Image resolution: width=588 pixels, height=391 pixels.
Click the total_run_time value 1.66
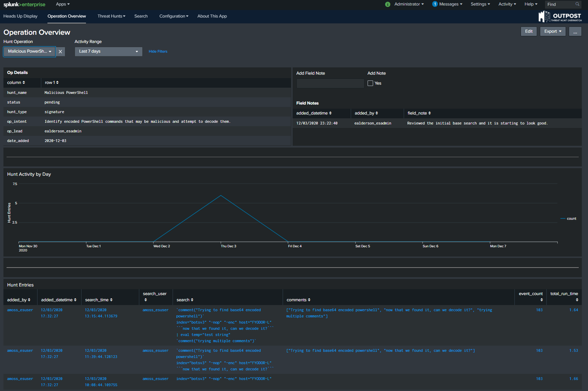coord(574,379)
